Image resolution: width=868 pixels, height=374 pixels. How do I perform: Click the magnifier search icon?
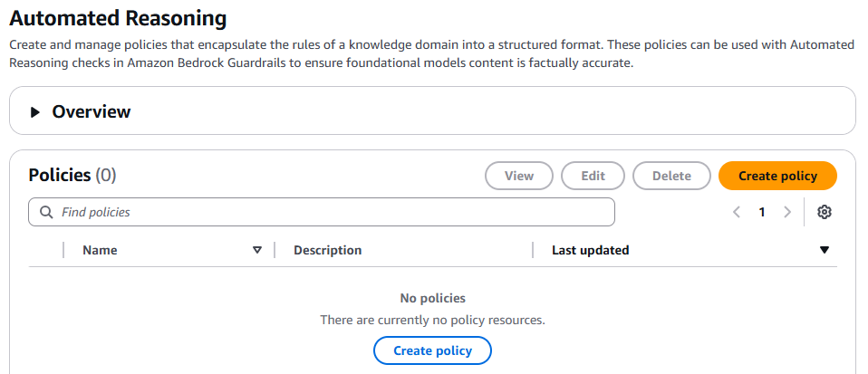pyautogui.click(x=45, y=212)
